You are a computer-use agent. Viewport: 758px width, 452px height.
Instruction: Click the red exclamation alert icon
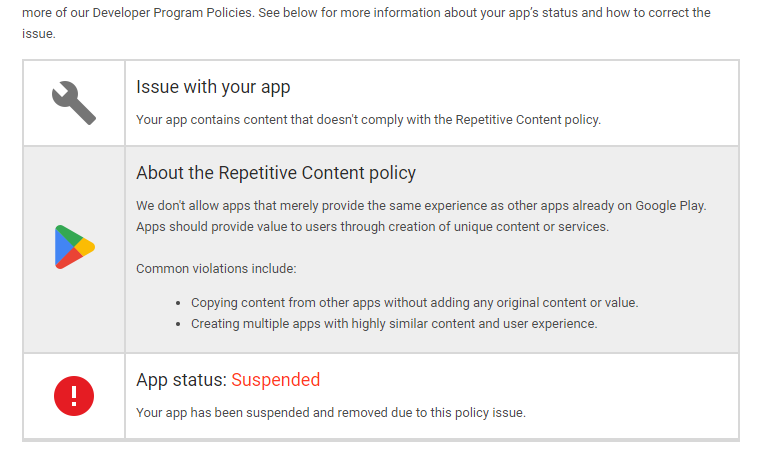tap(74, 396)
